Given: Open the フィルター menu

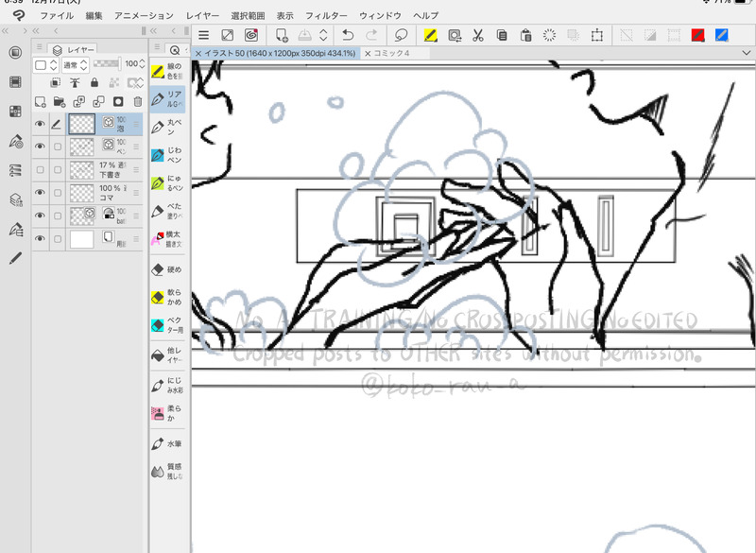Looking at the screenshot, I should pyautogui.click(x=326, y=16).
